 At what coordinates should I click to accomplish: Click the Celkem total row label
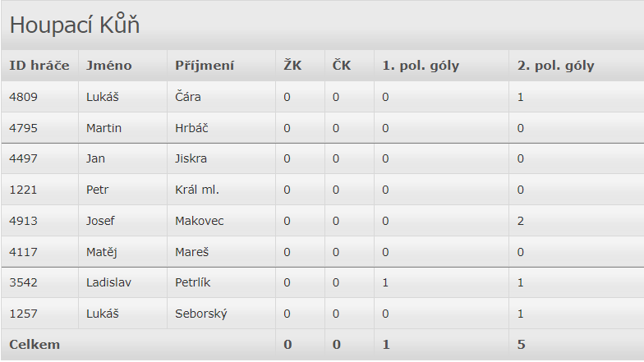[x=34, y=345]
